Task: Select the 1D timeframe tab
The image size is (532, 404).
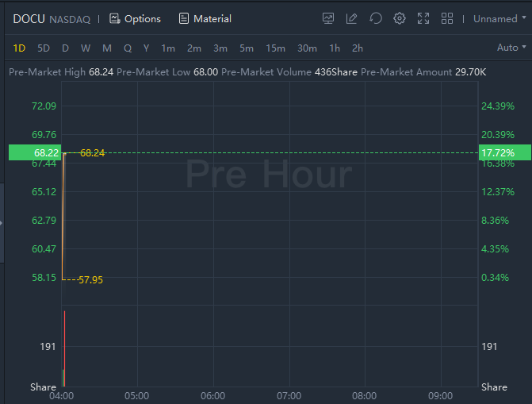Action: tap(19, 48)
